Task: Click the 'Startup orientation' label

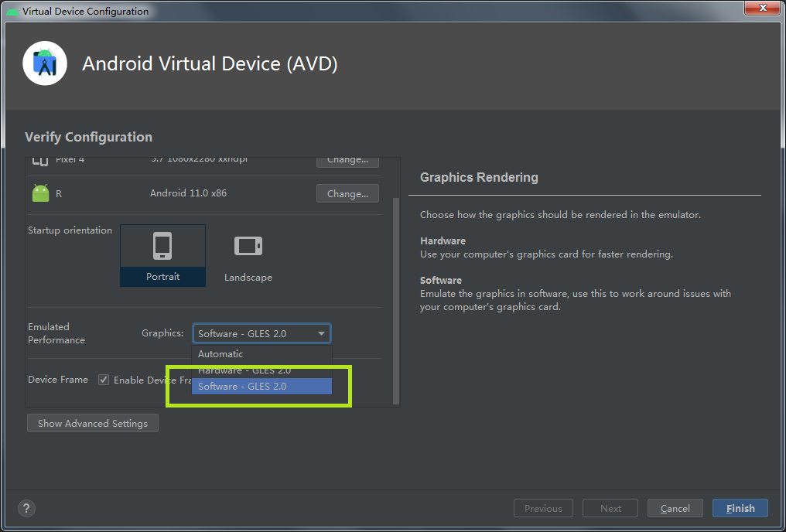Action: [x=70, y=230]
